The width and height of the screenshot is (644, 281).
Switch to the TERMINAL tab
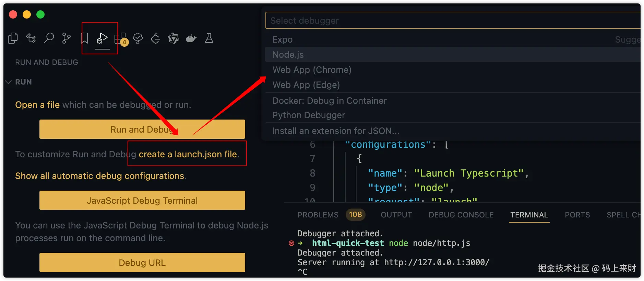click(x=529, y=215)
